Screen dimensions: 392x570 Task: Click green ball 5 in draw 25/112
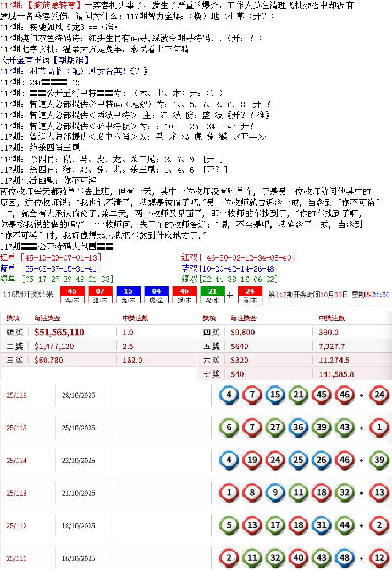229,525
